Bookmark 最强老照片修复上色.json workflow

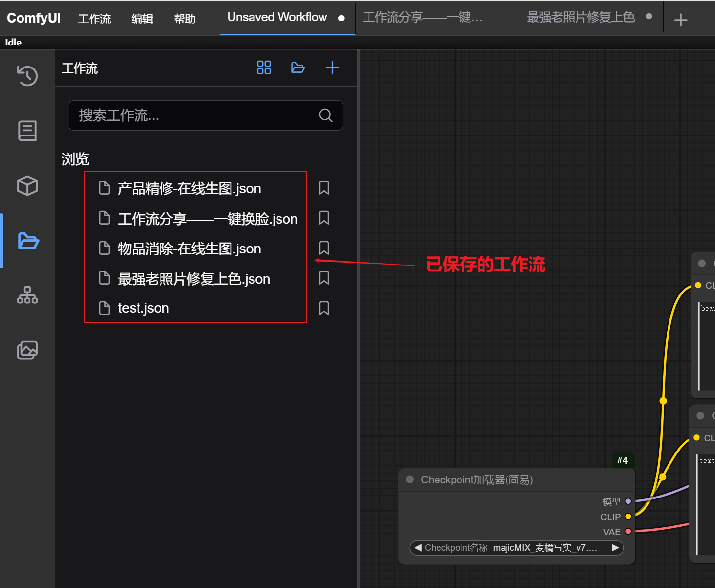coord(324,278)
